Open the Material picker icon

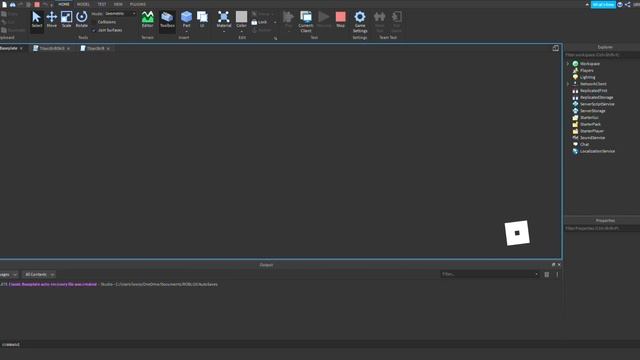click(x=224, y=17)
